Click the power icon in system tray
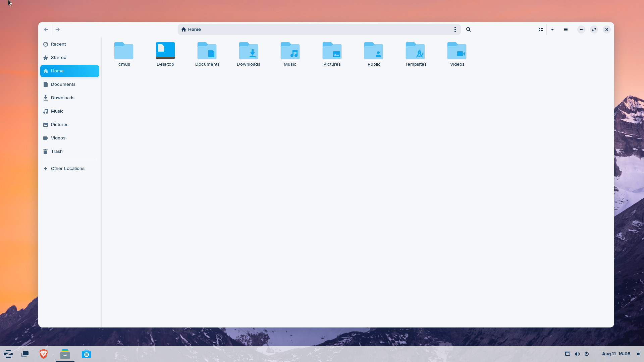 click(x=586, y=354)
